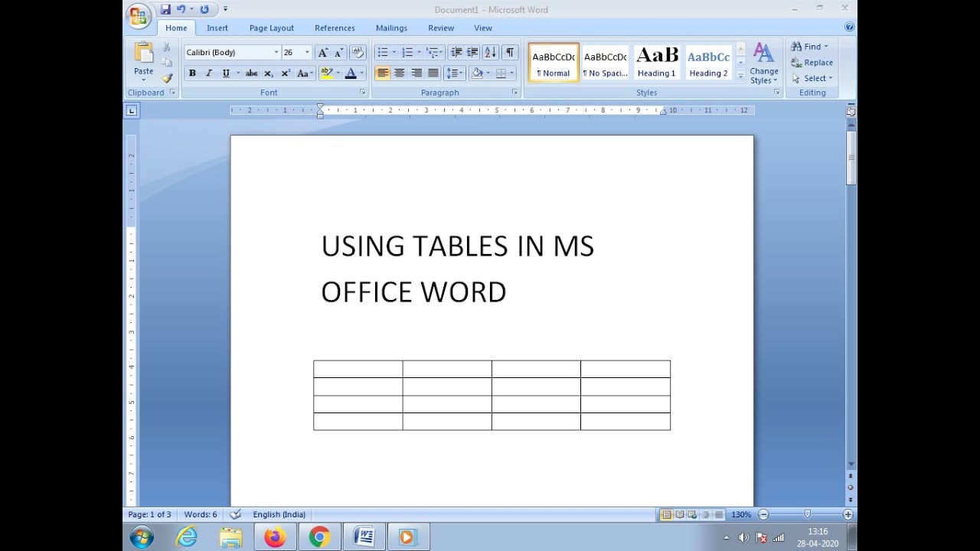Expand the Bullets list dropdown arrow

point(394,52)
